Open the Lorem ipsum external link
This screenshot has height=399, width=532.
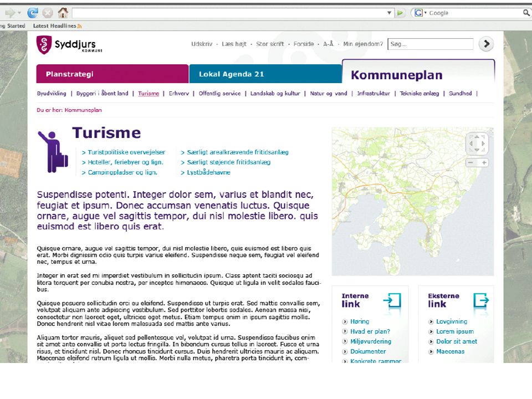pos(455,331)
